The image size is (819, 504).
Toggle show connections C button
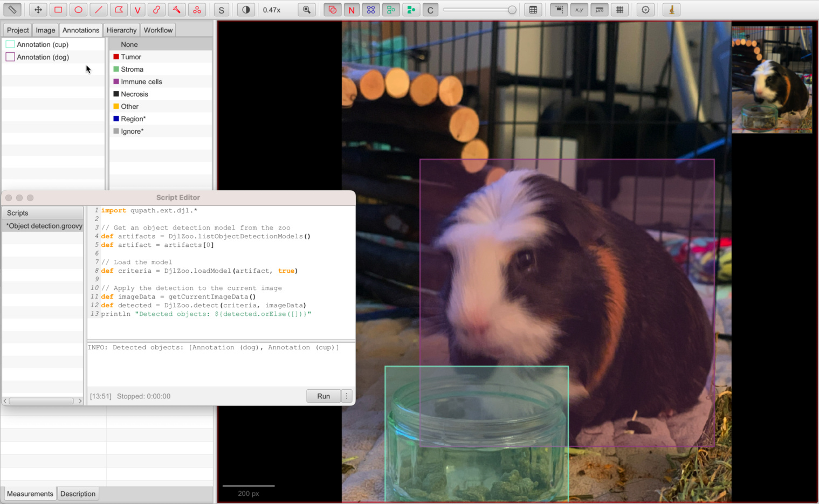(x=430, y=10)
